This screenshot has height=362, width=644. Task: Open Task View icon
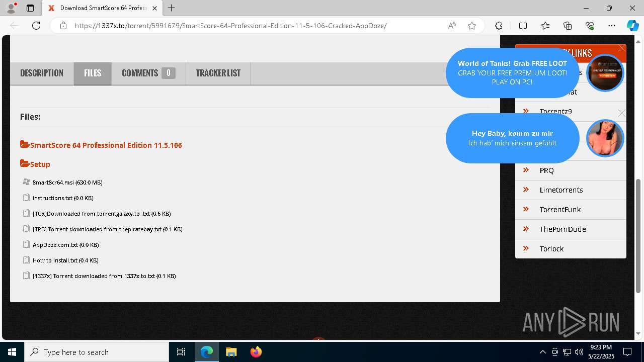(181, 352)
